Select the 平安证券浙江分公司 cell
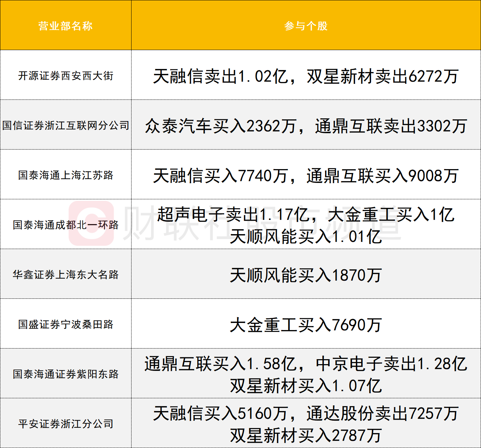481x448 pixels. [66, 424]
